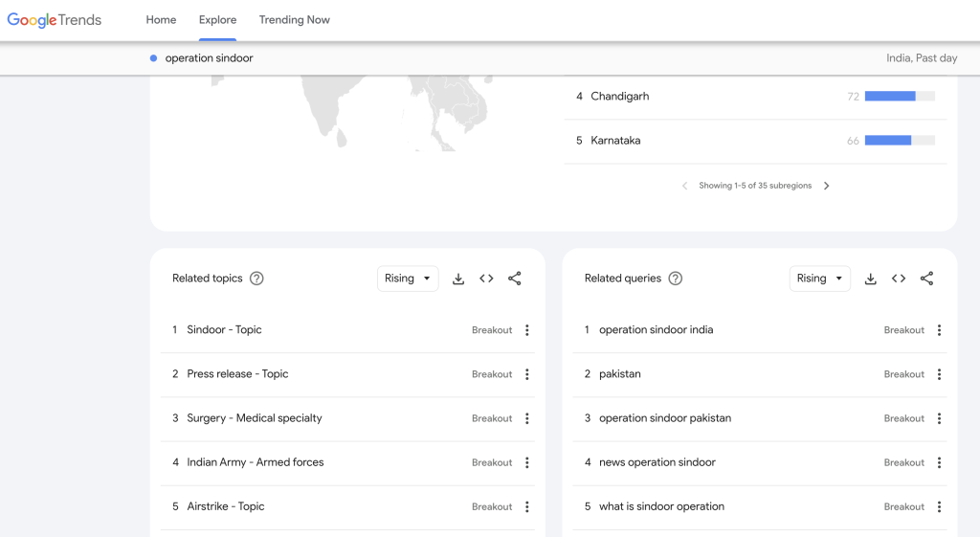Click embed icon in Related queries

tap(899, 279)
